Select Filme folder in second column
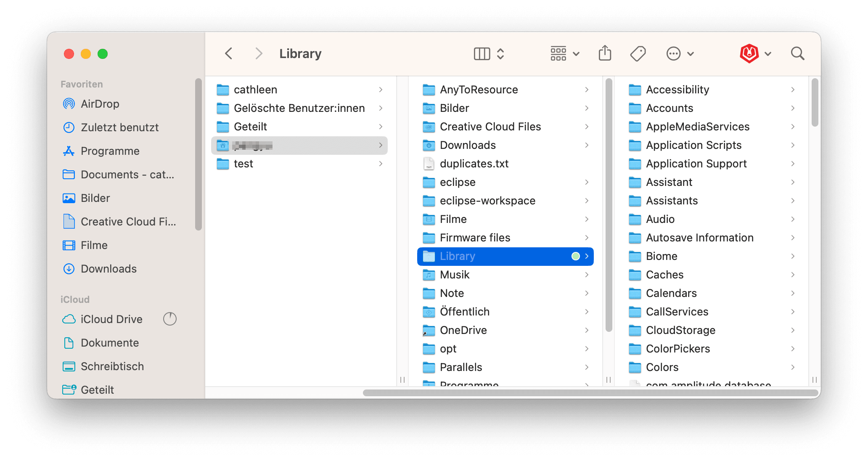Screen dimensions: 868x461 (505, 219)
